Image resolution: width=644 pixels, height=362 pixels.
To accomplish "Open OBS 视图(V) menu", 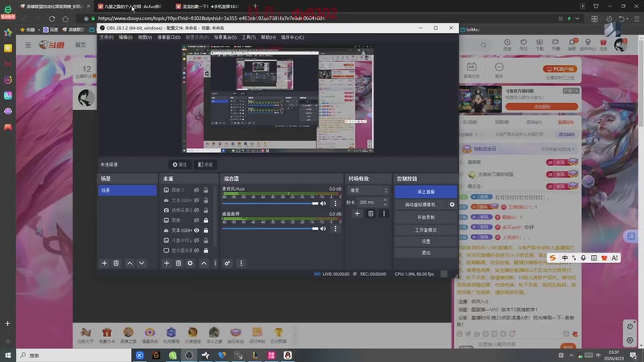I will point(145,37).
